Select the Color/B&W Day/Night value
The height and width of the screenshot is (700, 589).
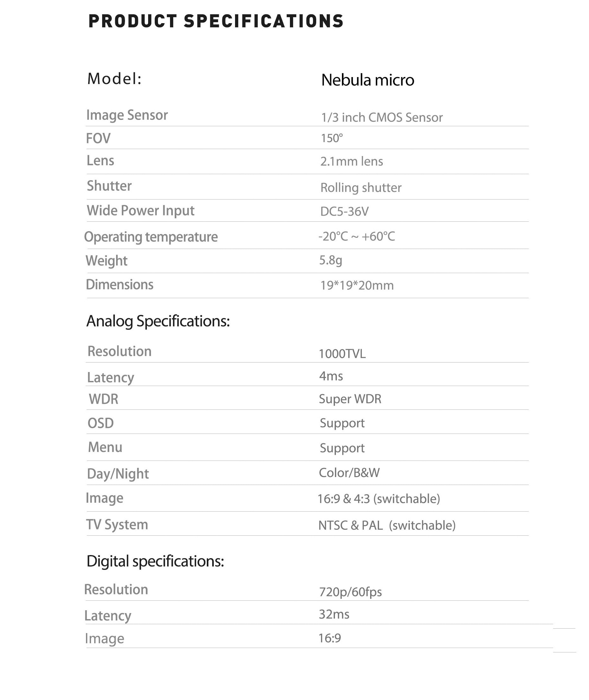[349, 473]
